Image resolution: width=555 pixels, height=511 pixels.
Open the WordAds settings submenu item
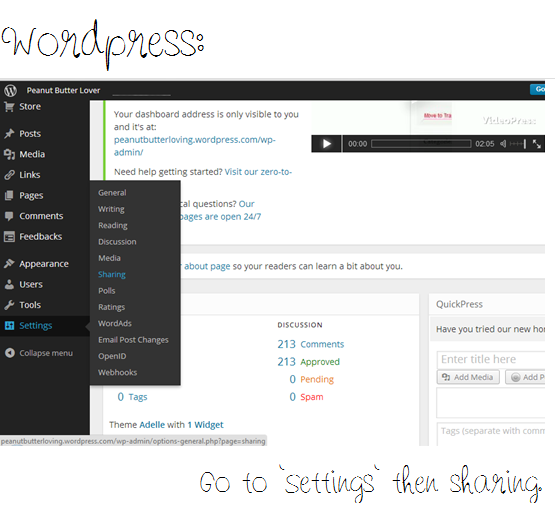click(x=115, y=323)
